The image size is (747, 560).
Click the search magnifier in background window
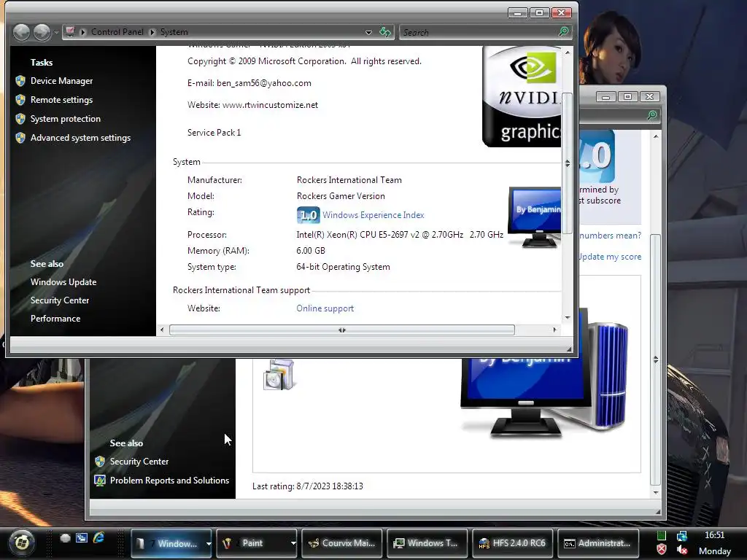(x=652, y=115)
